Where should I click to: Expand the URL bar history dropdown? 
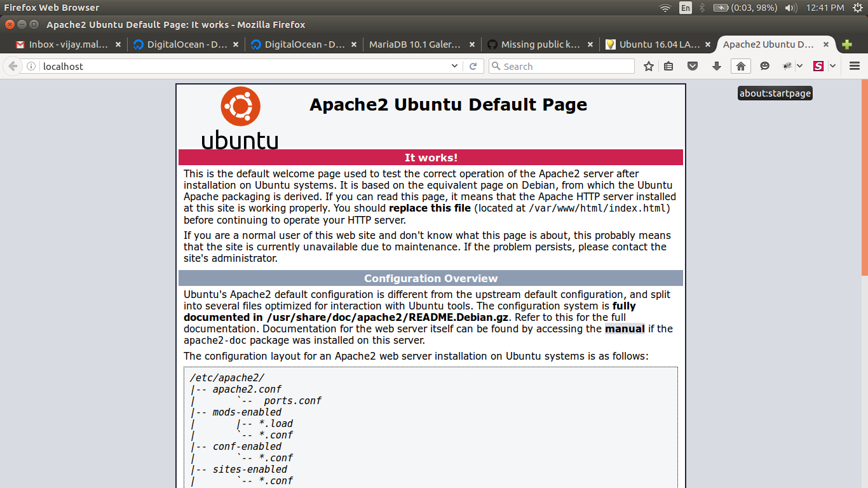pyautogui.click(x=454, y=66)
